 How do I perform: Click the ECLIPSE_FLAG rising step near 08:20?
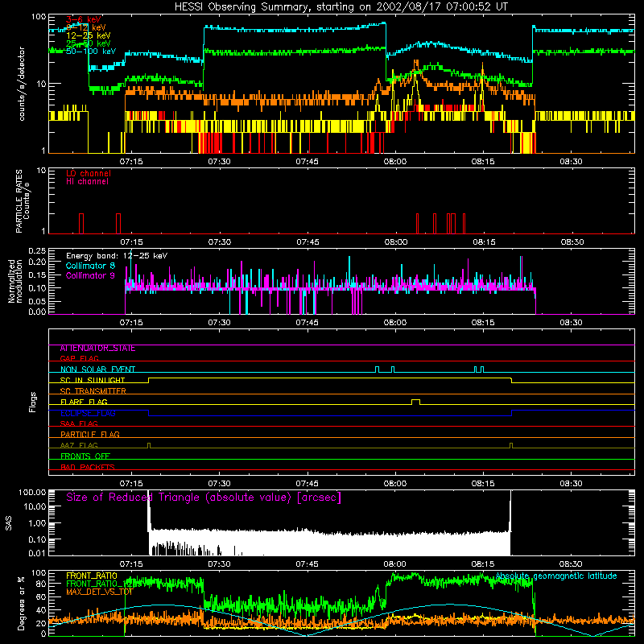click(512, 413)
